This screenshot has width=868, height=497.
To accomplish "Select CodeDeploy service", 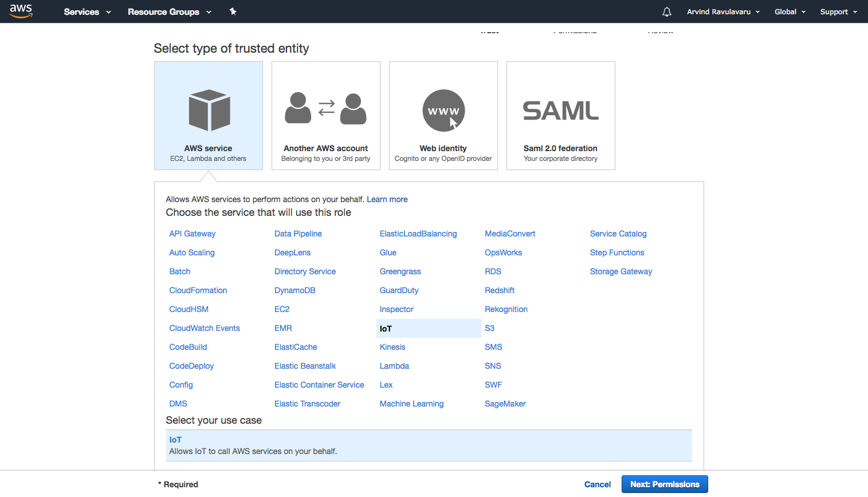I will pyautogui.click(x=191, y=366).
